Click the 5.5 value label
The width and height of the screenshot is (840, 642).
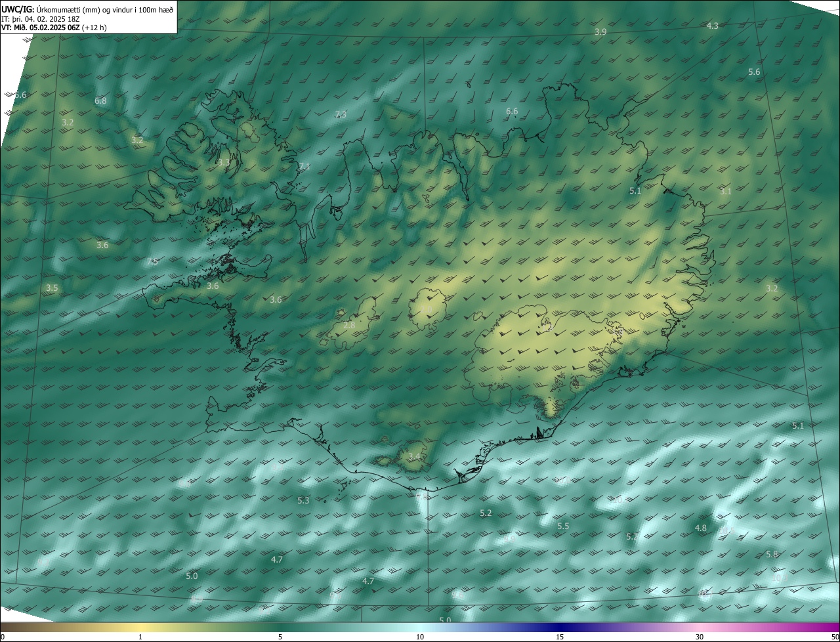[563, 526]
